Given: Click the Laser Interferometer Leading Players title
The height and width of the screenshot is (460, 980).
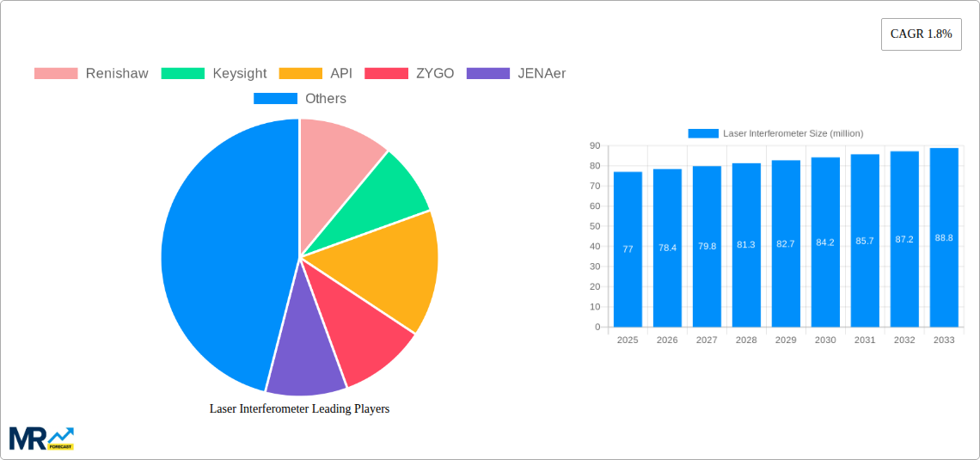Looking at the screenshot, I should 299,408.
